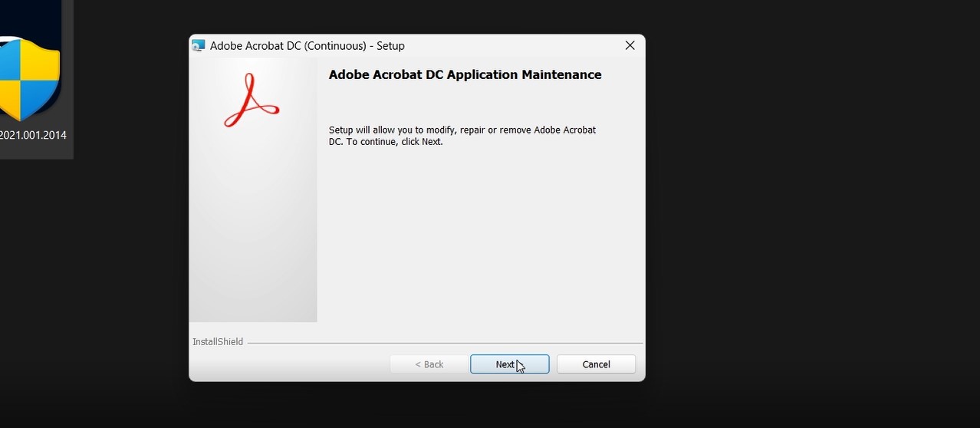Click the Cancel button in setup dialog
This screenshot has width=980, height=428.
tap(596, 364)
